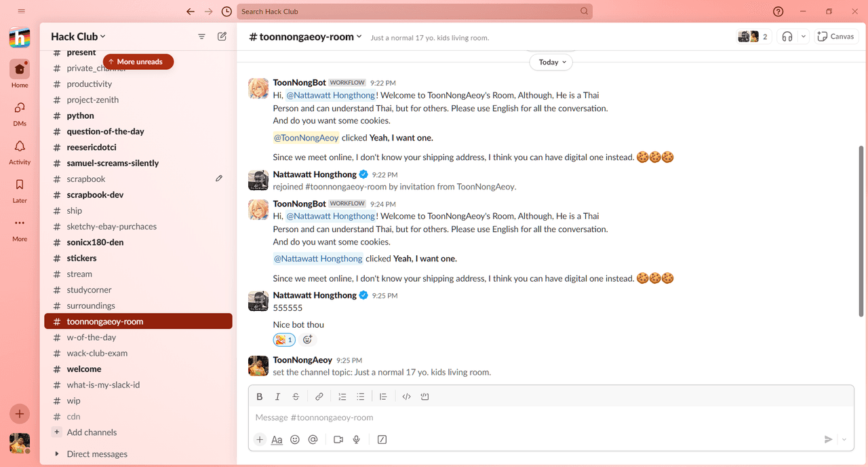Click the new message compose icon
The height and width of the screenshot is (467, 868).
click(222, 37)
